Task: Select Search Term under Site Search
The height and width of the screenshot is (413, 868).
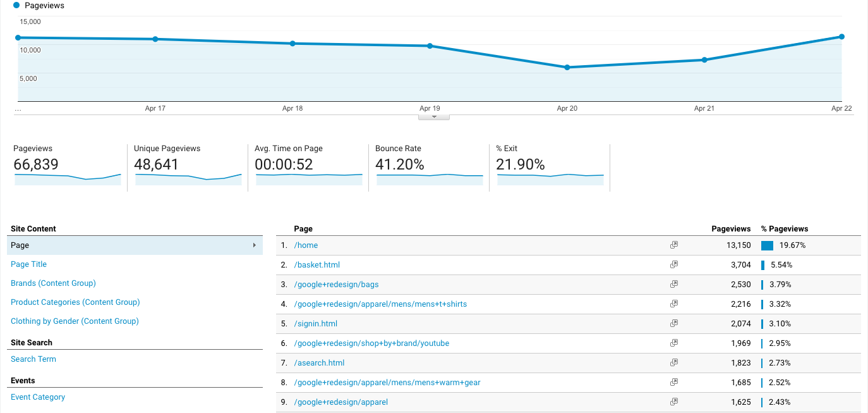Action: point(33,359)
